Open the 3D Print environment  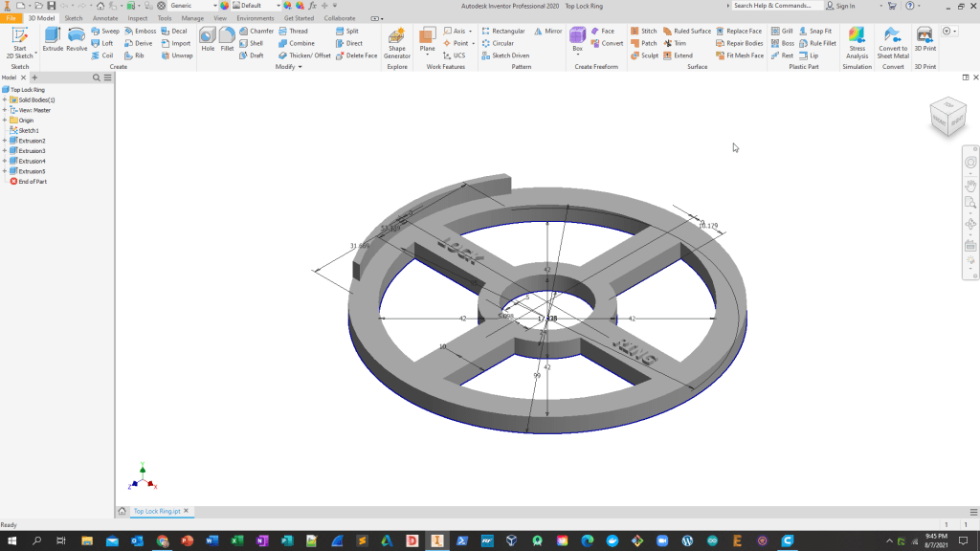[x=924, y=39]
